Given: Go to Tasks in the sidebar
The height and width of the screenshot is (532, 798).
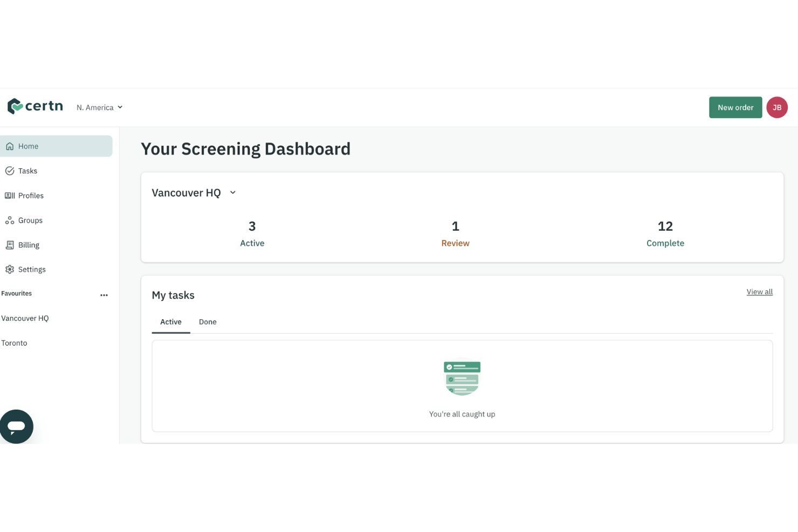Looking at the screenshot, I should click(x=56, y=171).
